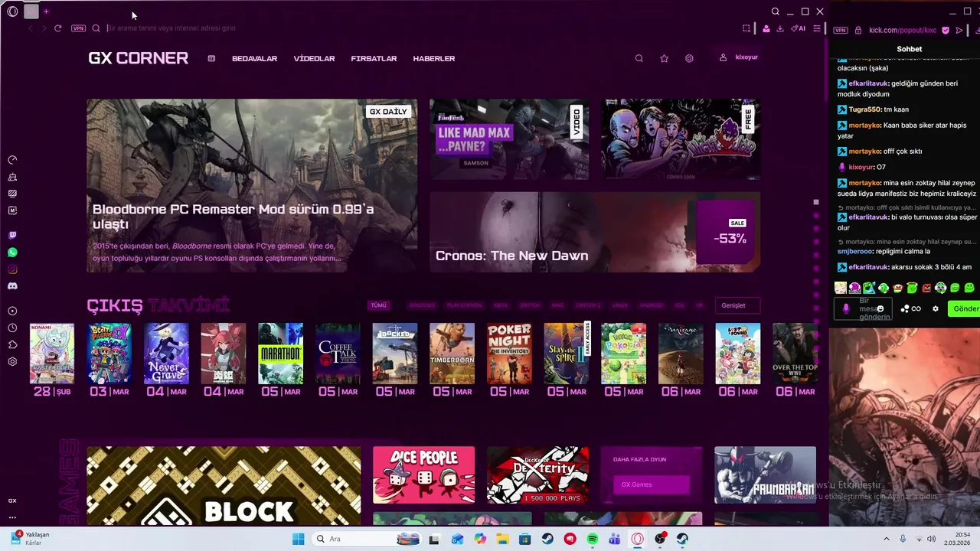The image size is (980, 551).
Task: Open Discord in the sidebar
Action: coord(12,286)
